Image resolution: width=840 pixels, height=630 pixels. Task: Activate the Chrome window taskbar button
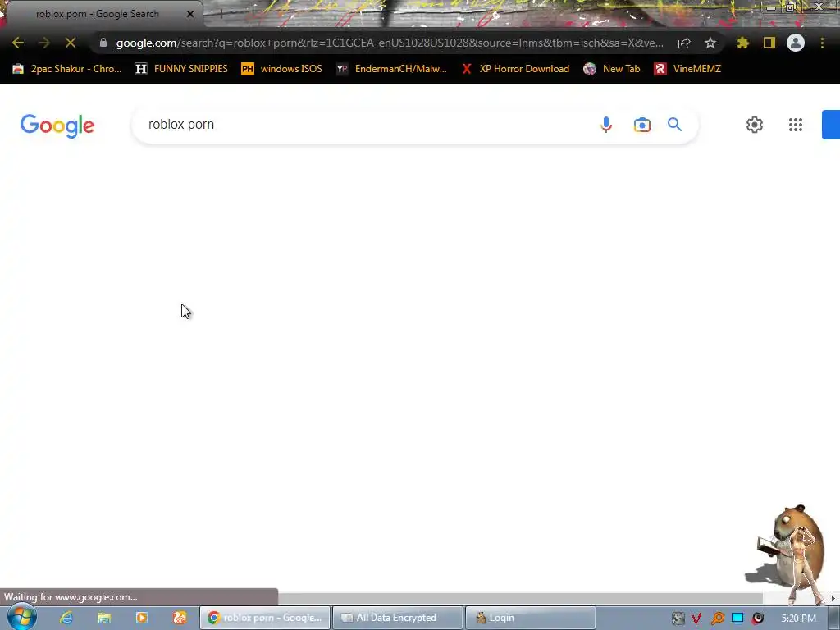tap(265, 618)
